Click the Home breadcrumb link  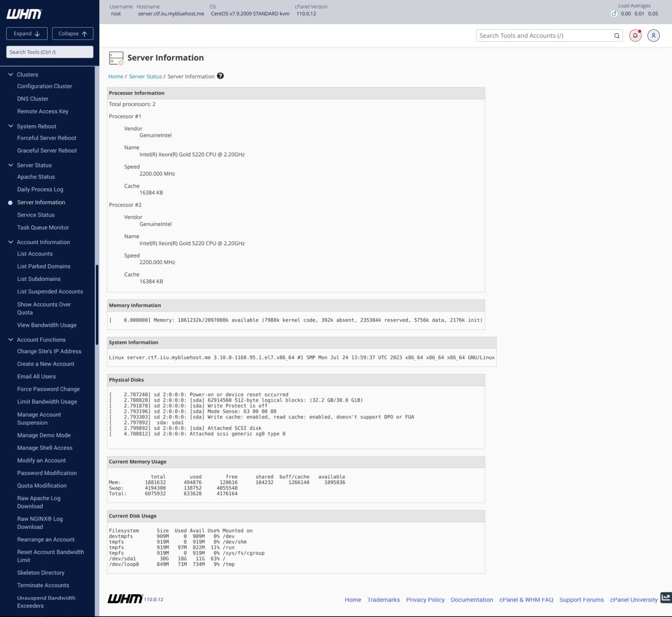[115, 76]
